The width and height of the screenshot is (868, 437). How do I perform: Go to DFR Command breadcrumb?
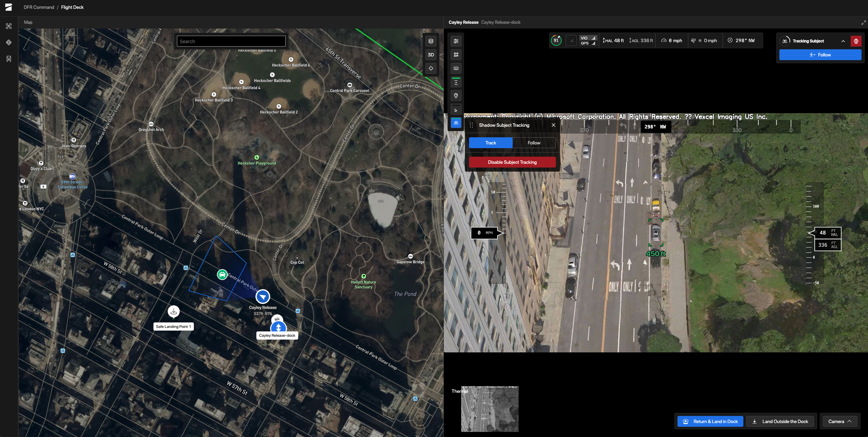tap(38, 7)
